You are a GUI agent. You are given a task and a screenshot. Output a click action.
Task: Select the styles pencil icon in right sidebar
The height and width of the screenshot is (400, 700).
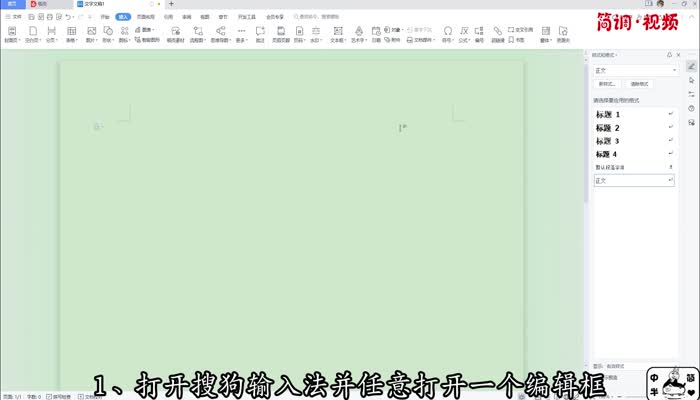coord(691,67)
